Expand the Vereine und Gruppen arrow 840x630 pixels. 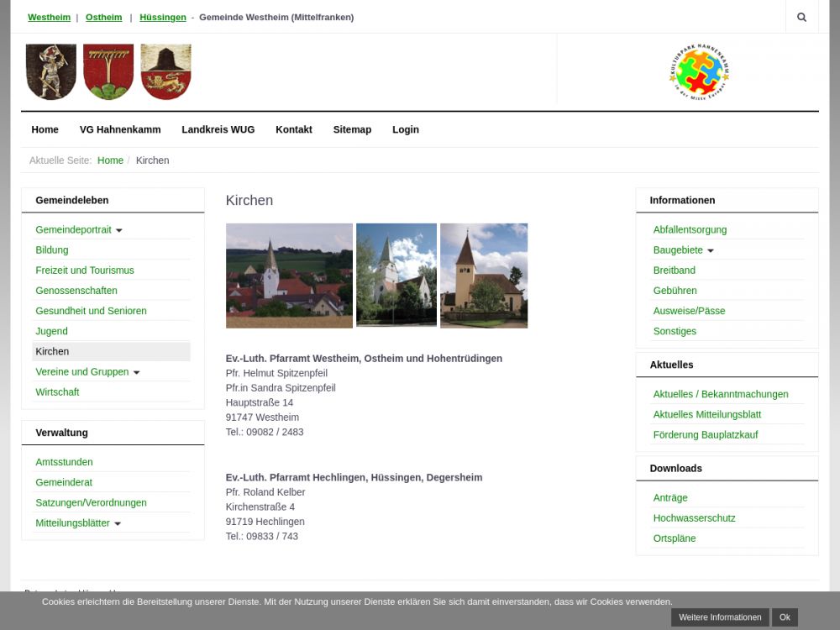pos(136,372)
